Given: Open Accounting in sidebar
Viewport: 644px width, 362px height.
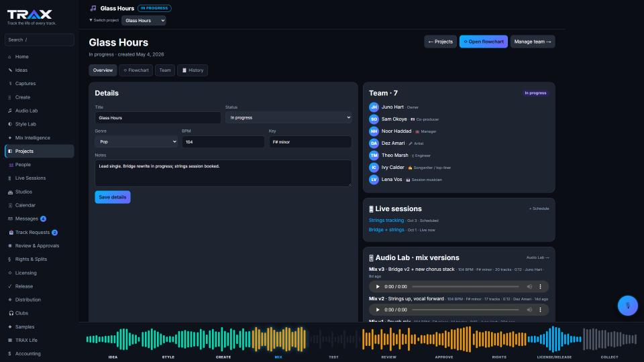Looking at the screenshot, I should tap(40, 354).
